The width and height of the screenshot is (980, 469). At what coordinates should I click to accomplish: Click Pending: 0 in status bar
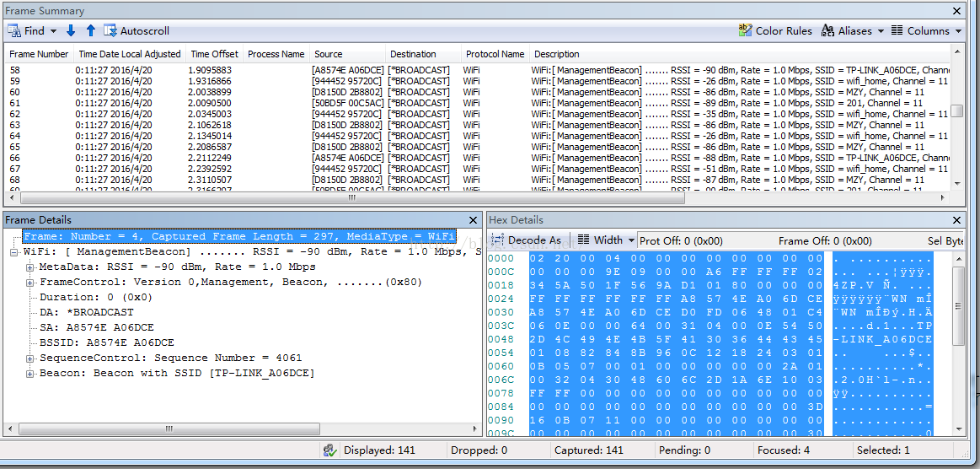click(684, 450)
